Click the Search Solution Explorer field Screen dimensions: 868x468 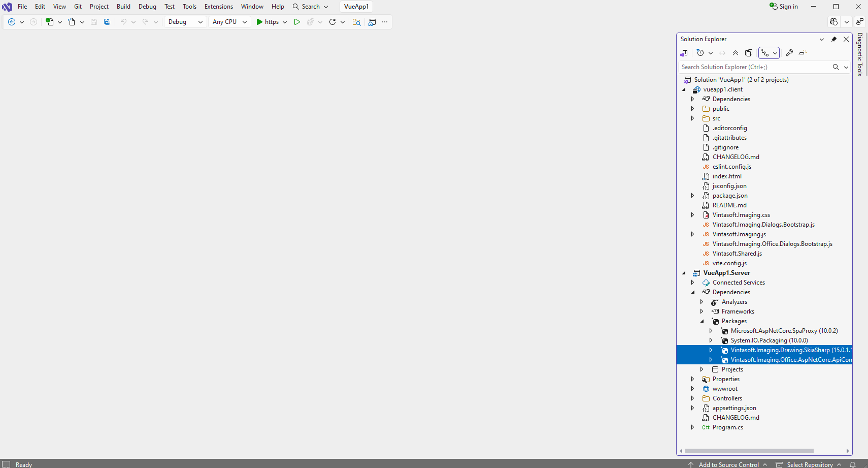(x=754, y=67)
